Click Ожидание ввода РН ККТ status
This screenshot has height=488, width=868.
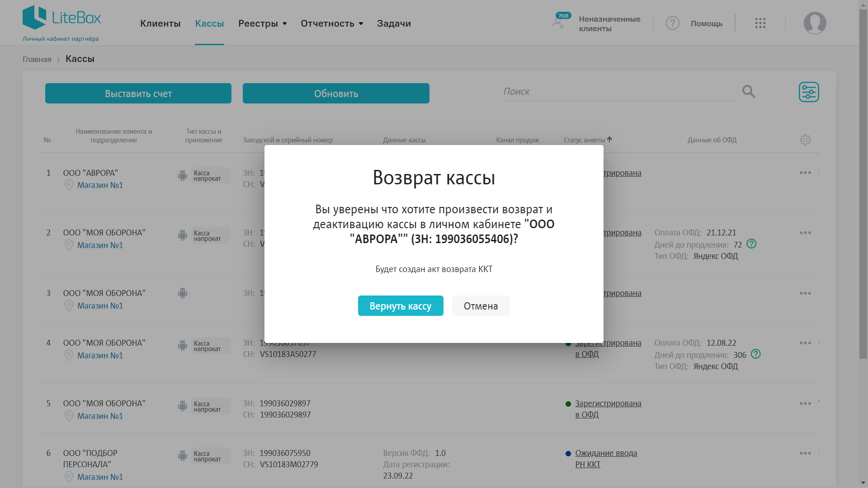pos(606,459)
